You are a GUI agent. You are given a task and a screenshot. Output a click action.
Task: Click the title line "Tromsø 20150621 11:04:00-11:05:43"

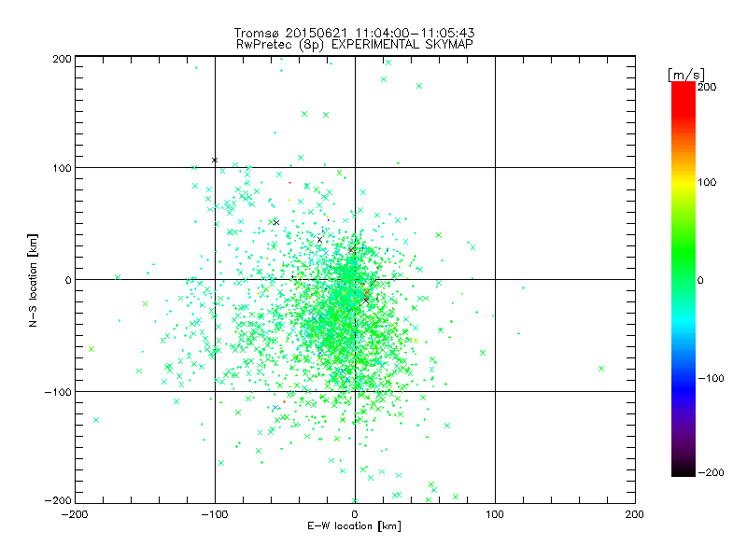coord(355,33)
